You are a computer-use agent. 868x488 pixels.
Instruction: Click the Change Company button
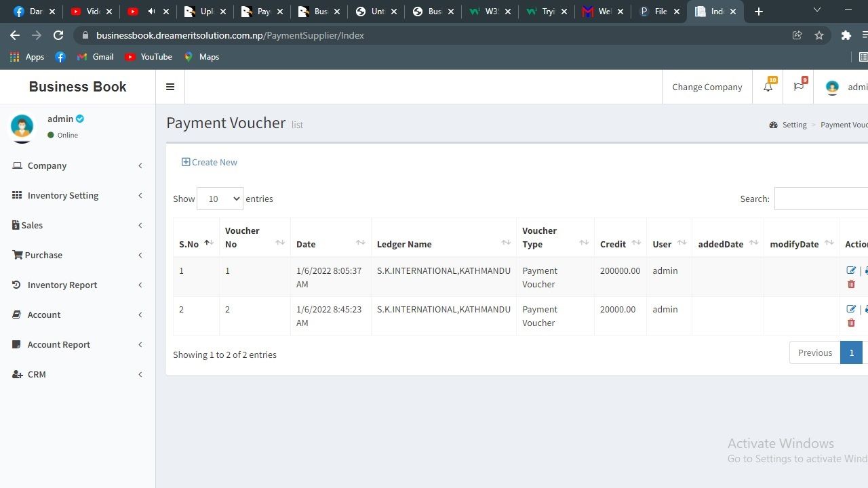point(707,87)
